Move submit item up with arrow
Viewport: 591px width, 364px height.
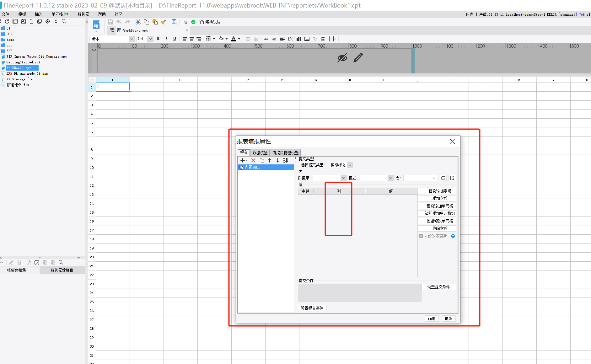[x=270, y=160]
